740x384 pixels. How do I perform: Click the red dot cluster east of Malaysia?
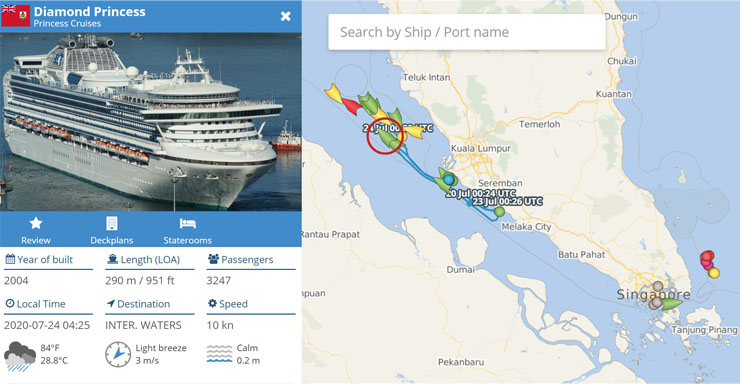(x=707, y=259)
